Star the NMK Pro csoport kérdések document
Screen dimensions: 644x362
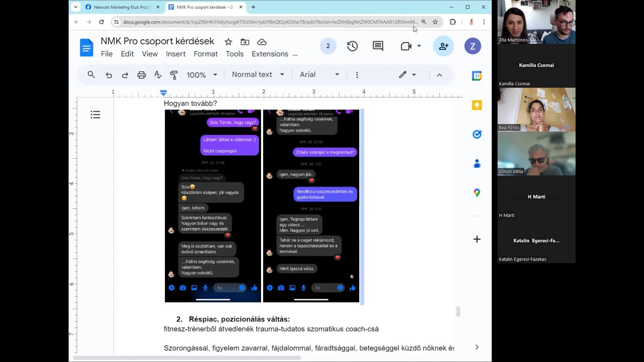pos(228,42)
